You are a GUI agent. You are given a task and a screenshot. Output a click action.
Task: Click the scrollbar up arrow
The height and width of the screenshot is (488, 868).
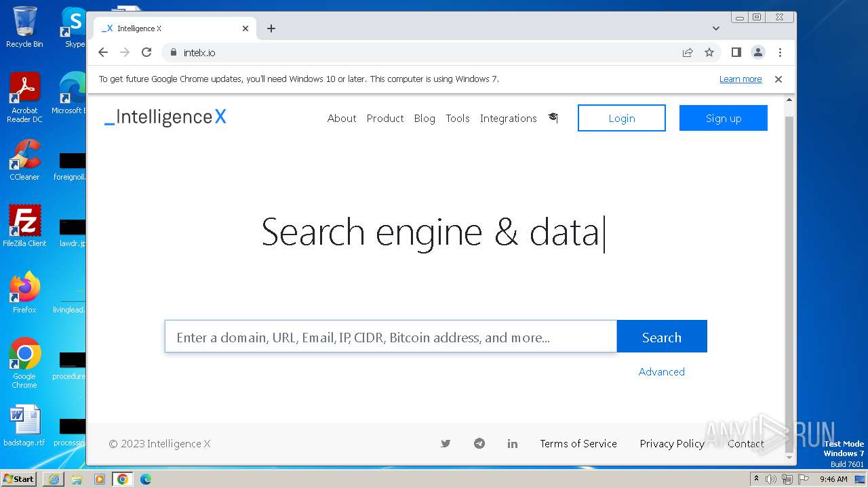[789, 100]
